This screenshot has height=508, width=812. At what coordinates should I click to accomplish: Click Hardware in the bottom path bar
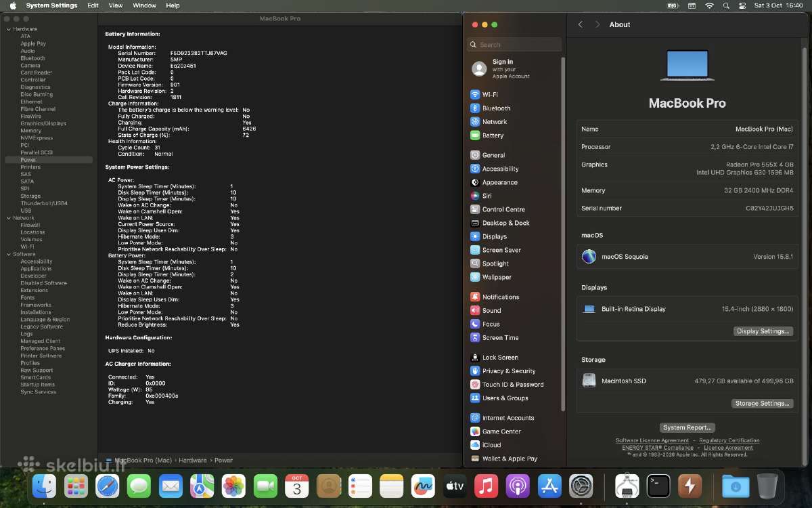pos(193,460)
